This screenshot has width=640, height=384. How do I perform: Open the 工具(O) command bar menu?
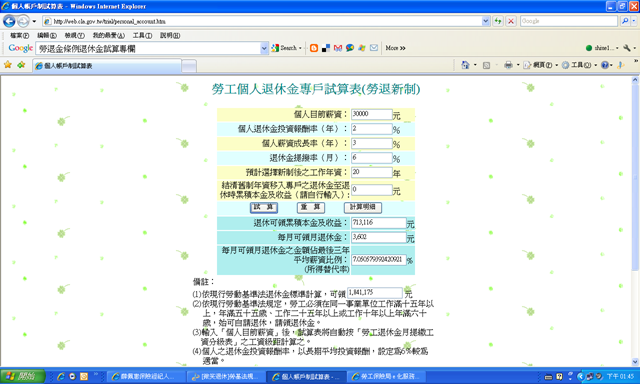pyautogui.click(x=579, y=65)
